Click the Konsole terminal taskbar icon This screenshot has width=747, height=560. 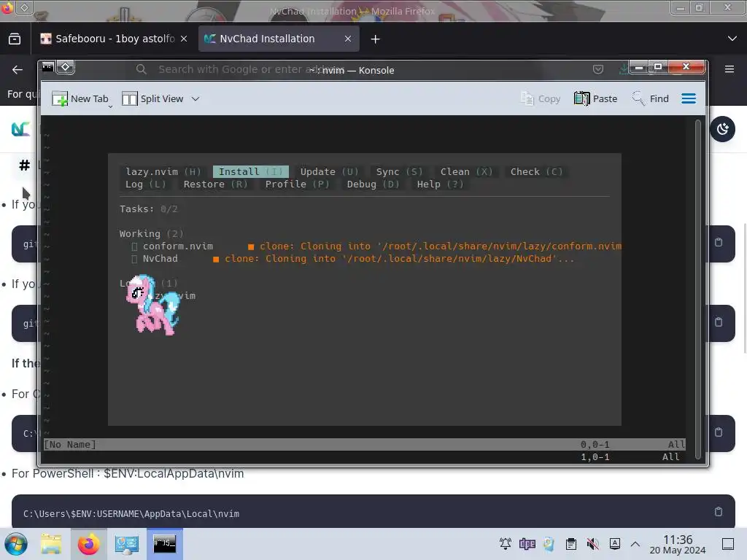(x=165, y=544)
